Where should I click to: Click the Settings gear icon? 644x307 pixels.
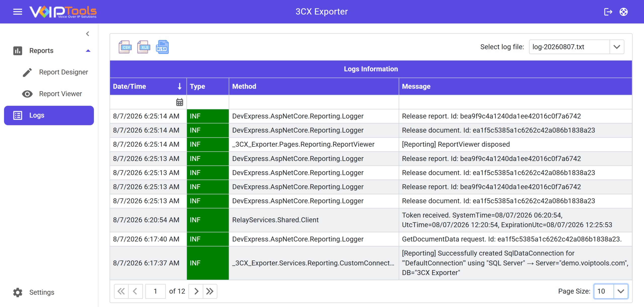click(x=18, y=292)
